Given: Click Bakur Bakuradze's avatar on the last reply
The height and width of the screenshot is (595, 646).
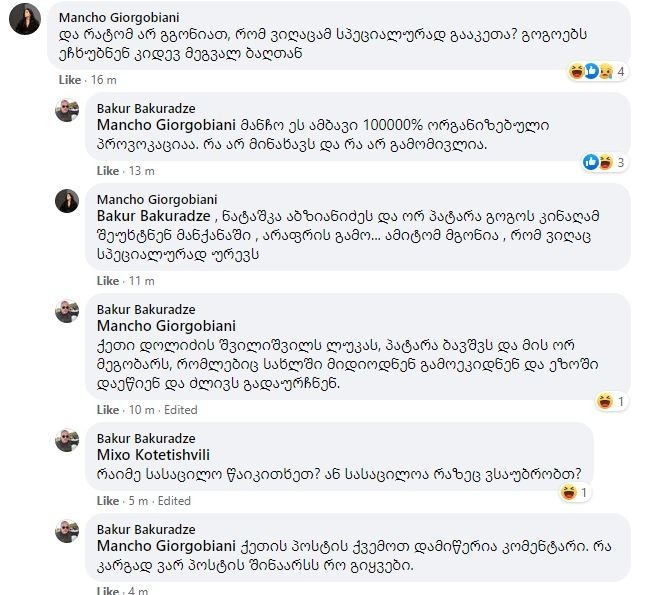Looking at the screenshot, I should pyautogui.click(x=67, y=531).
